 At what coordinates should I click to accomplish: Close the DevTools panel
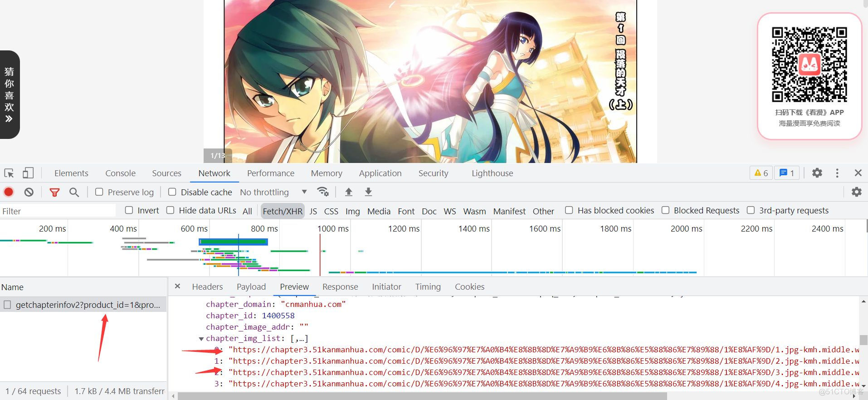click(858, 173)
